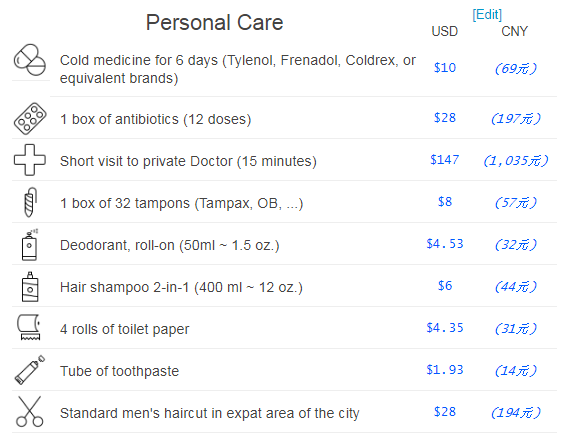Screen dimensions: 564x437
Task: Click the toilet paper roll icon
Action: (29, 327)
